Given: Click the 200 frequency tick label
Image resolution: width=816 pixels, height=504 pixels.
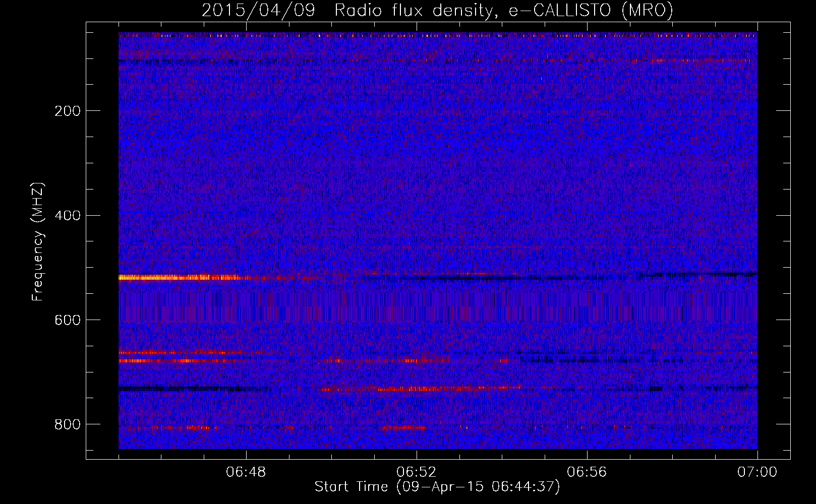Looking at the screenshot, I should click(68, 111).
